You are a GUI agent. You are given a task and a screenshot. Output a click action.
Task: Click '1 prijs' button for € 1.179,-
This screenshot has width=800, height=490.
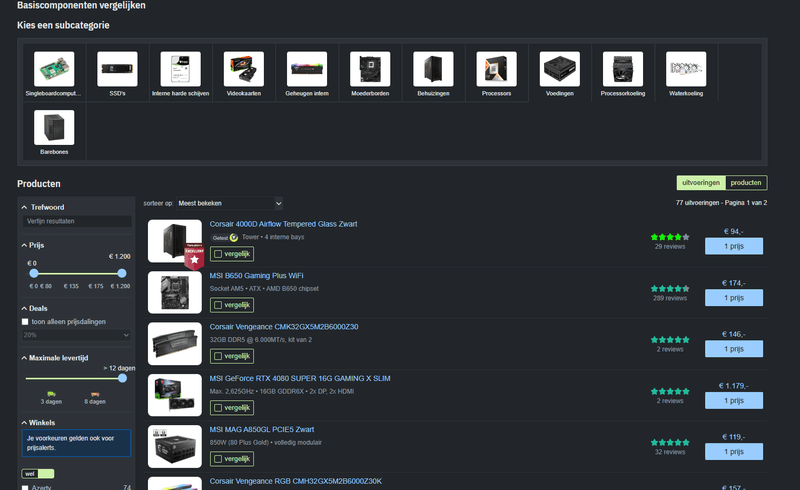click(734, 401)
